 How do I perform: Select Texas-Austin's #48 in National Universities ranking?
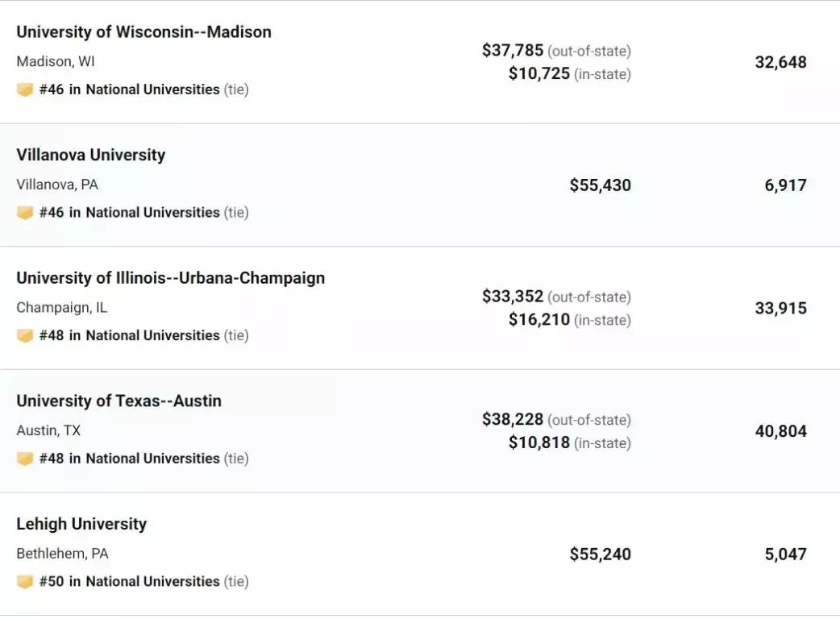point(129,459)
